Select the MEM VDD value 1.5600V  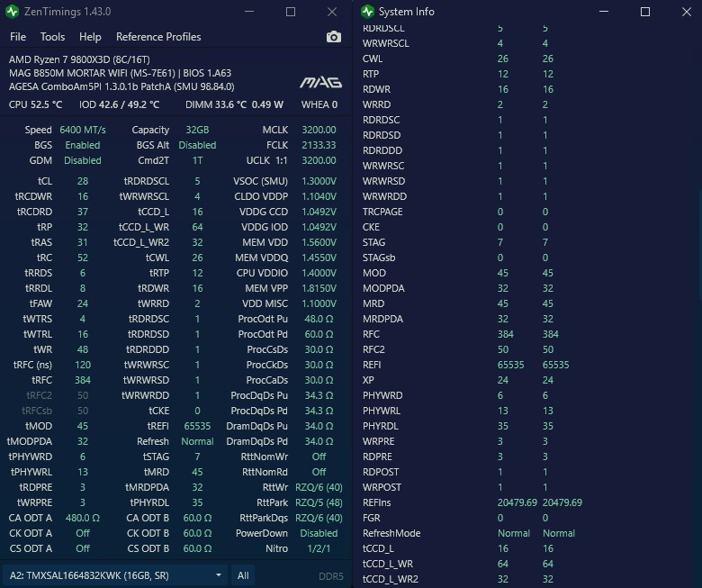(x=319, y=242)
